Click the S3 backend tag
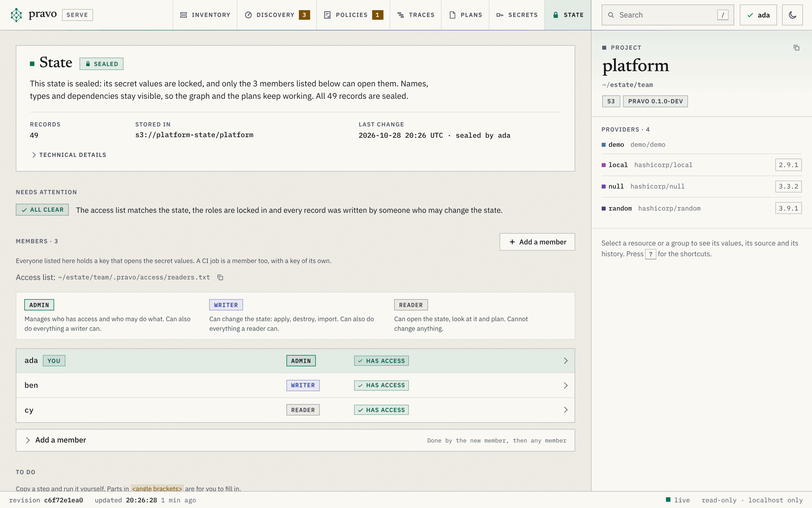The image size is (812, 508). [x=611, y=101]
